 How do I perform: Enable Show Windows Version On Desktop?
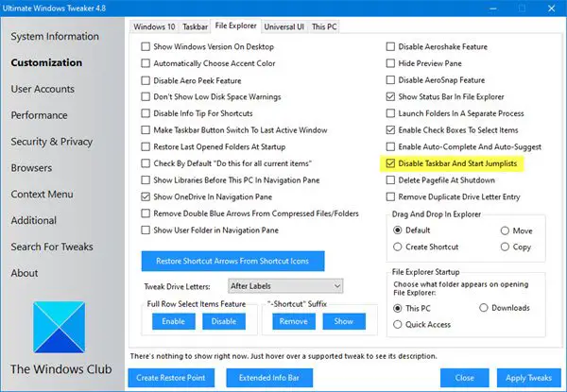pos(146,46)
